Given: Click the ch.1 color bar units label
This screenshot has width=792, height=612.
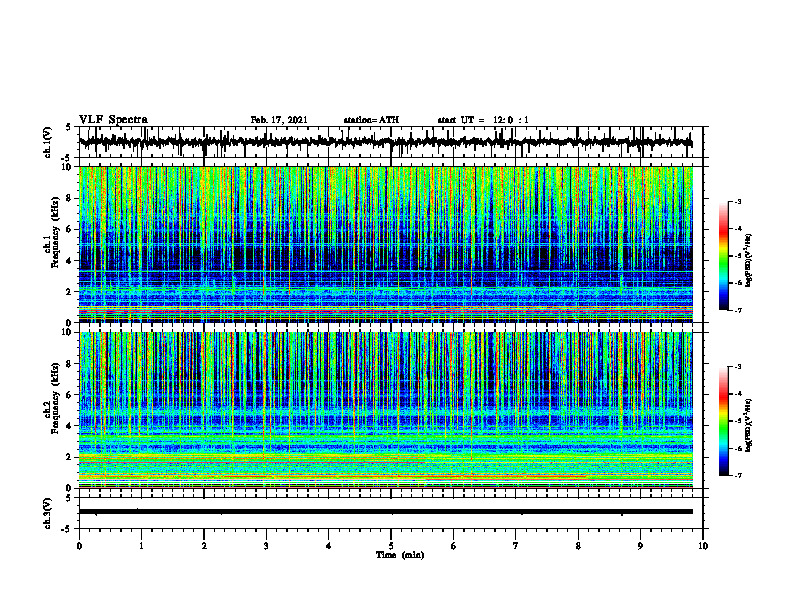Looking at the screenshot, I should pos(749,260).
